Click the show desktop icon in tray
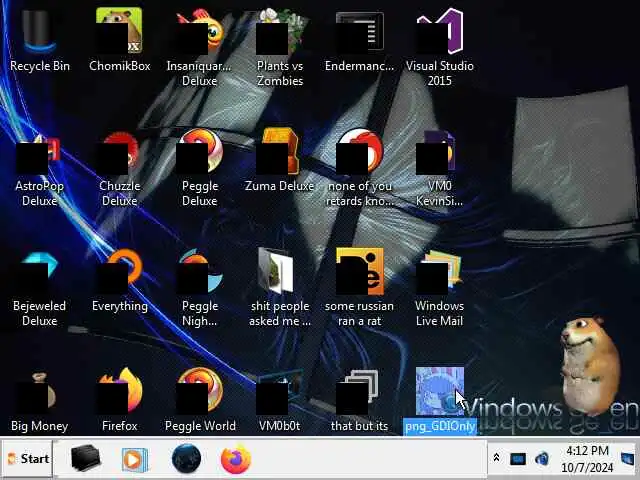 coord(629,459)
